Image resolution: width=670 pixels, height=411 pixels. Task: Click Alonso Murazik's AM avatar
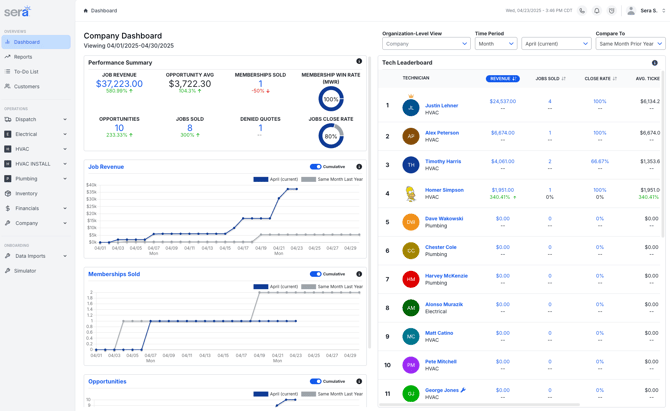[x=411, y=308]
